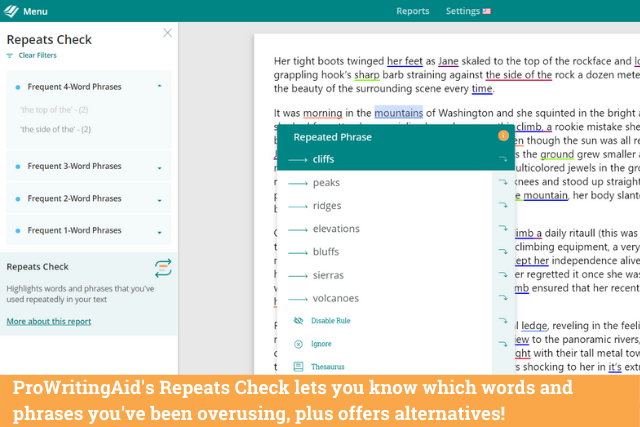The image size is (640, 427).
Task: Click underlined phrase 'her feet'
Action: [404, 61]
